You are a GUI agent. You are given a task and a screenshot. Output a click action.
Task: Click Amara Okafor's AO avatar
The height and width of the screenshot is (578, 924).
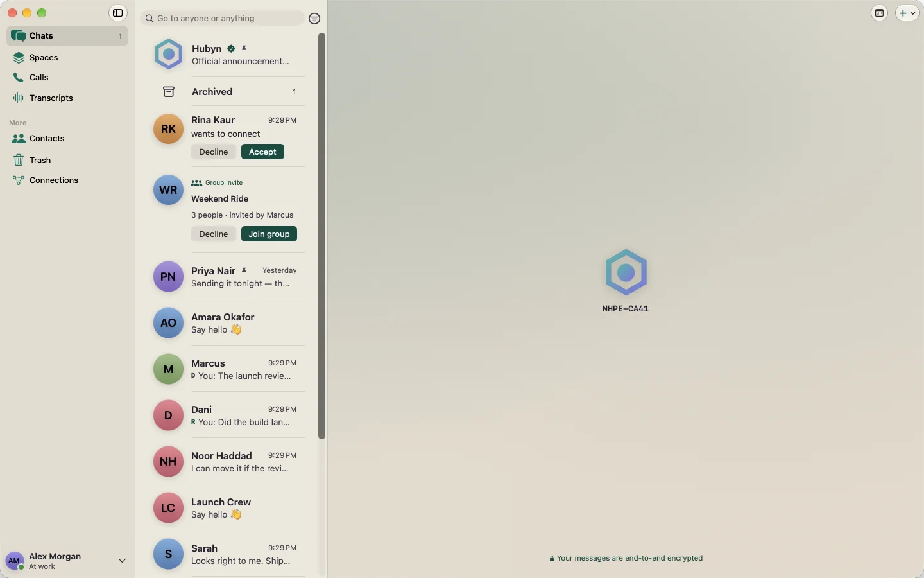coord(168,322)
